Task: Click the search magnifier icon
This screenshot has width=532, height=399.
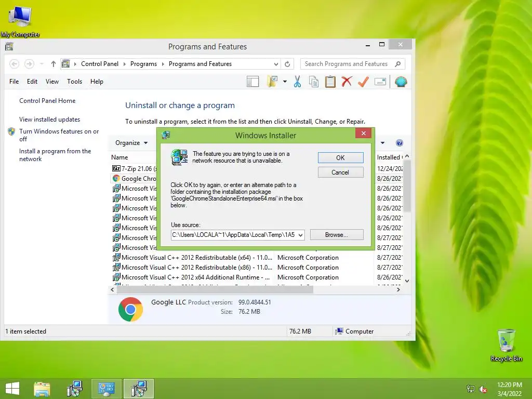Action: [x=397, y=64]
